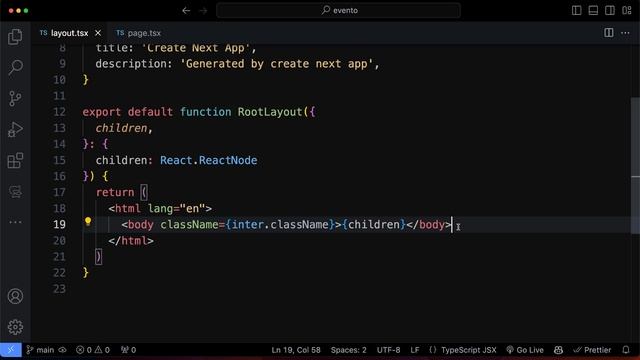
Task: Open the Explorer view in activity bar
Action: (x=15, y=37)
